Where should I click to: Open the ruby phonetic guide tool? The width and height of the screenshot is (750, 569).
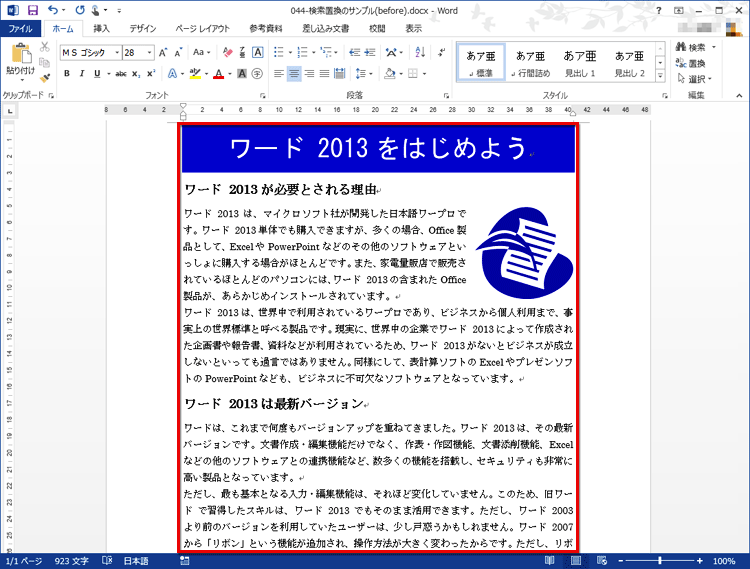click(x=243, y=53)
